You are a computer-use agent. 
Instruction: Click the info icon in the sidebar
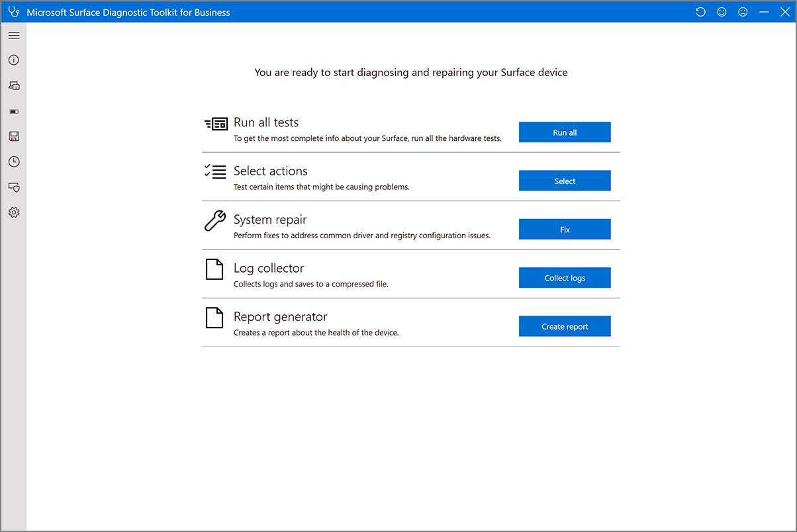pyautogui.click(x=13, y=60)
